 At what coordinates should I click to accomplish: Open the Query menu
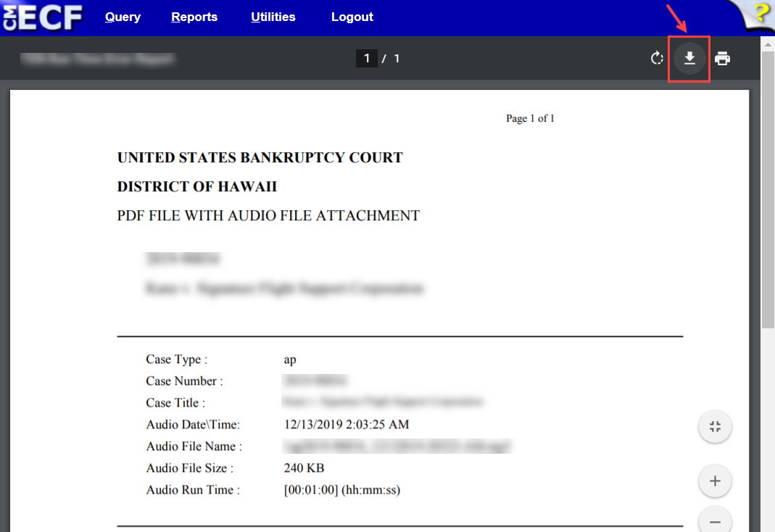click(123, 17)
